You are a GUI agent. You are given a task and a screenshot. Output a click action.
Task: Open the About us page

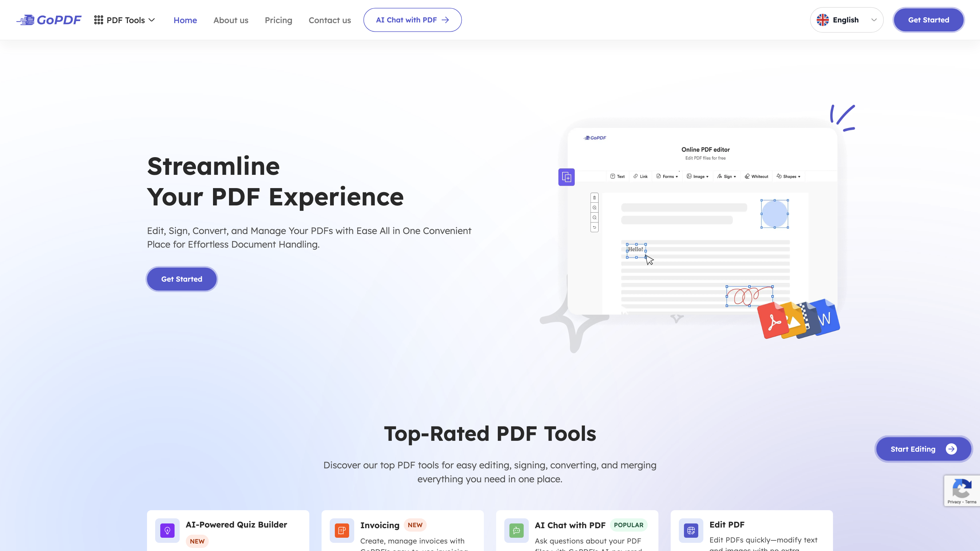pos(231,20)
